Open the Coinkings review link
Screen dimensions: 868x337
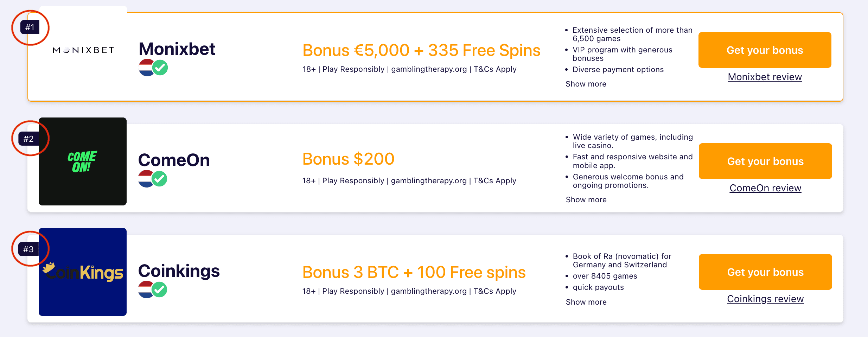765,299
